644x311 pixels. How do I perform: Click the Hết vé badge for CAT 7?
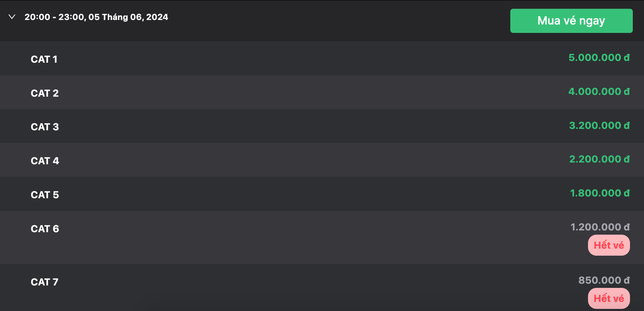[x=609, y=298]
